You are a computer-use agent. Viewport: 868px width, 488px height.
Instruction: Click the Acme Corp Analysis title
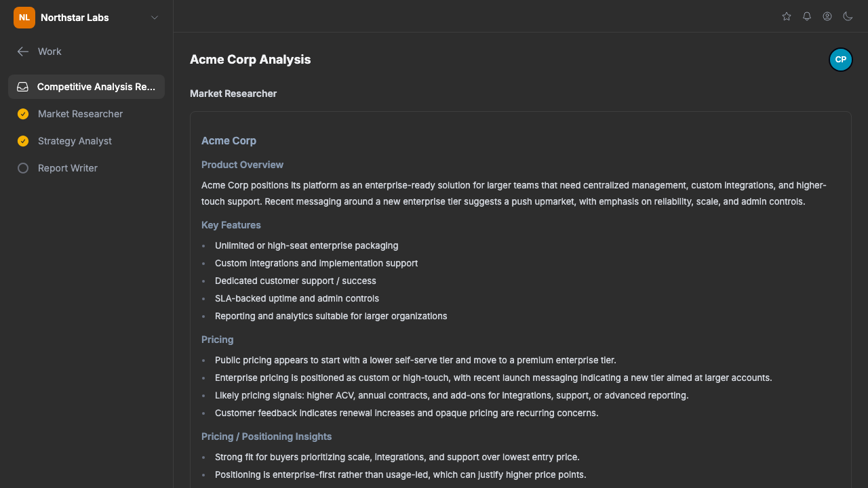(x=250, y=60)
